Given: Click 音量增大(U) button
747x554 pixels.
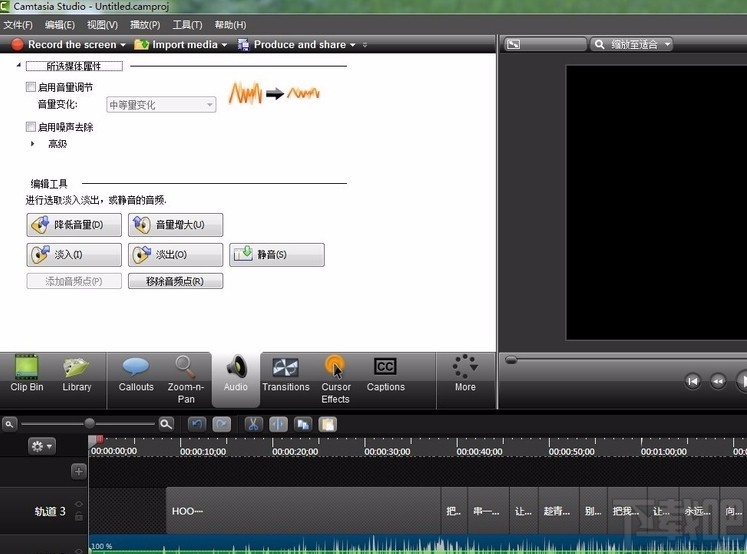Looking at the screenshot, I should (x=175, y=225).
